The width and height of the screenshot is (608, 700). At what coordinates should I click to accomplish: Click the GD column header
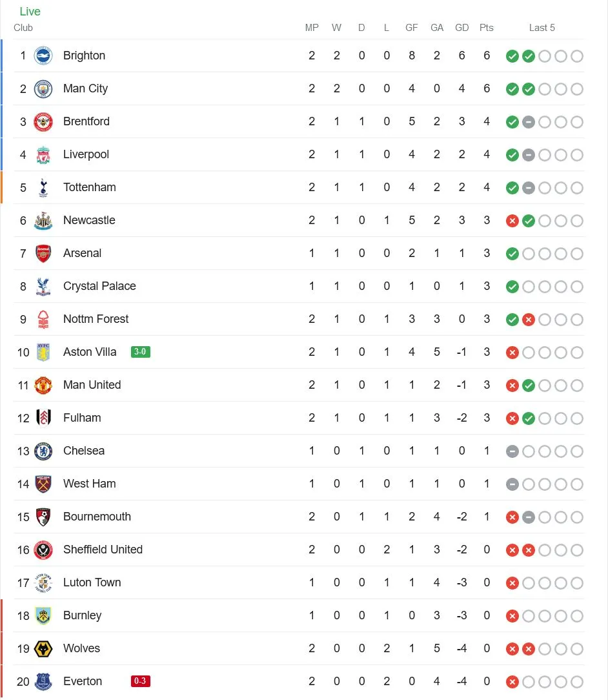coord(461,28)
